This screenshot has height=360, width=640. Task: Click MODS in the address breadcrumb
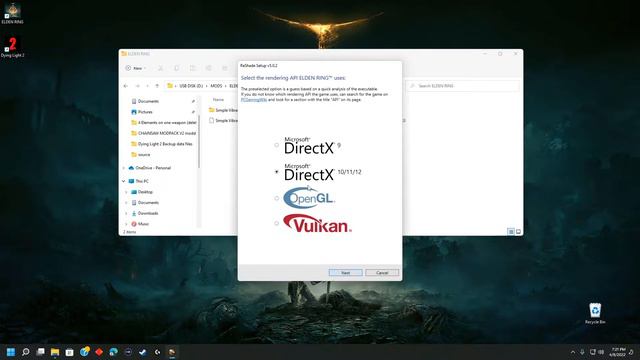[216, 86]
